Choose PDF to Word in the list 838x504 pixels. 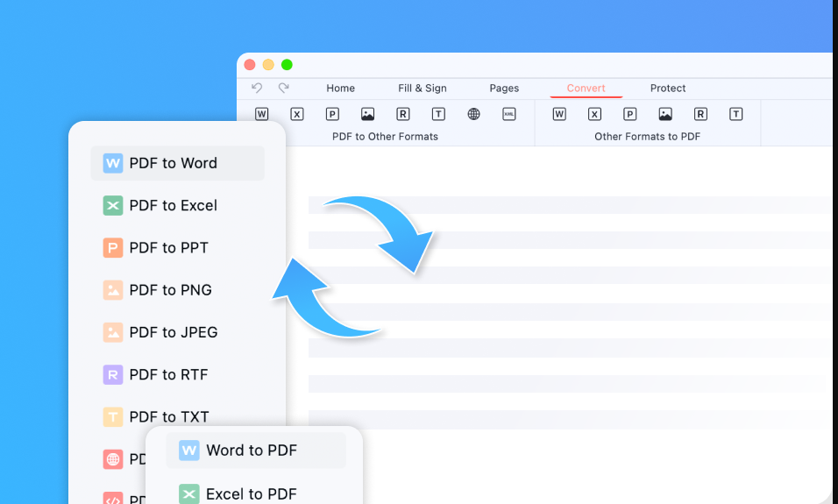click(x=177, y=163)
